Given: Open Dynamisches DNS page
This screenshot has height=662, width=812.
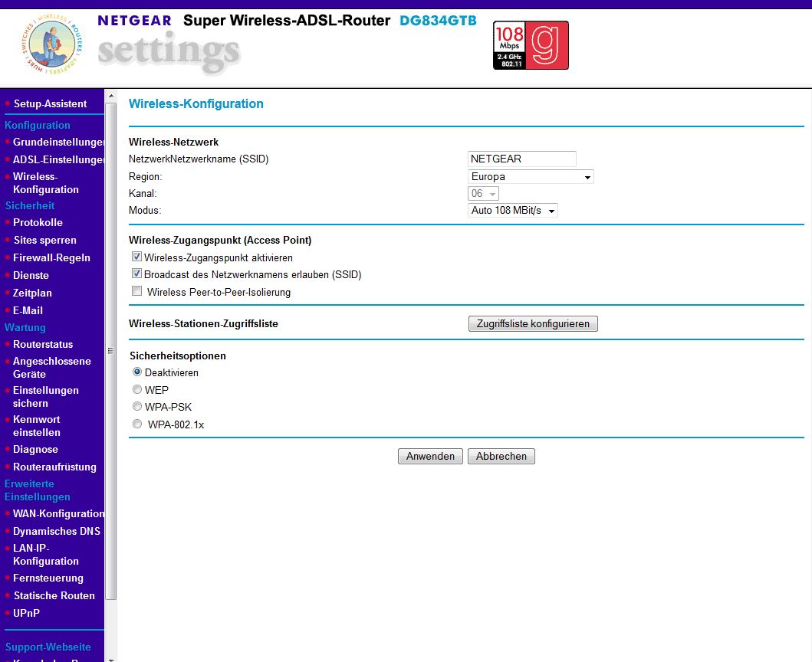Looking at the screenshot, I should click(57, 531).
